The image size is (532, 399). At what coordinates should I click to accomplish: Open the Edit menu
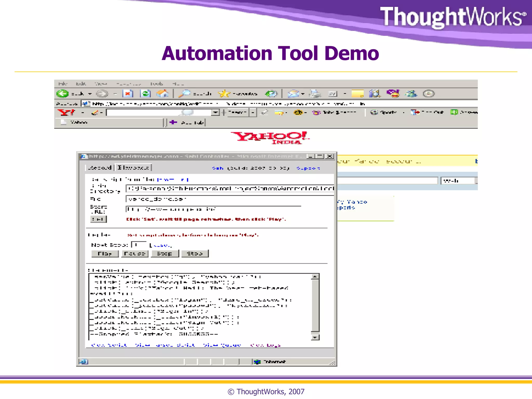click(81, 84)
